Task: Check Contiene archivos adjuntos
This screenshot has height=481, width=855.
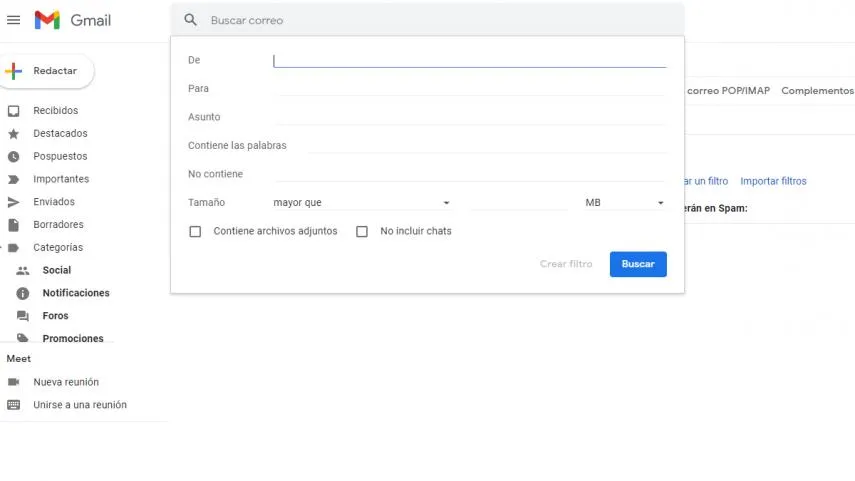Action: coord(195,232)
